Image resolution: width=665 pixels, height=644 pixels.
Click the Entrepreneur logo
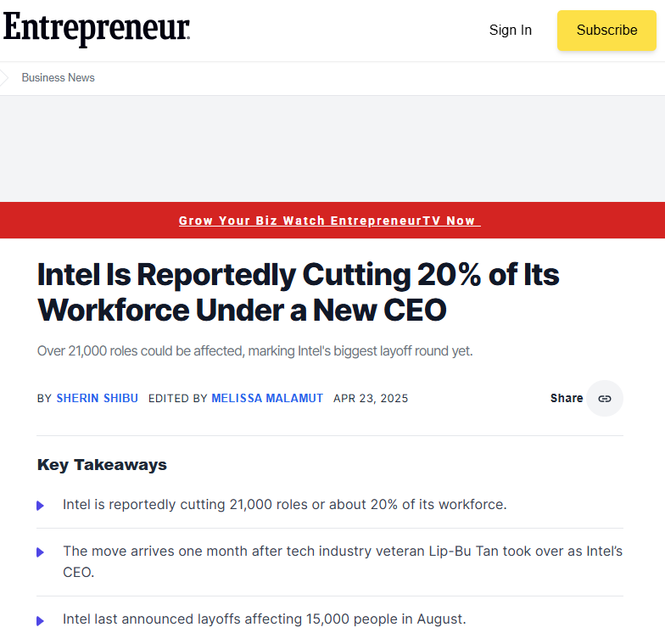point(97,29)
